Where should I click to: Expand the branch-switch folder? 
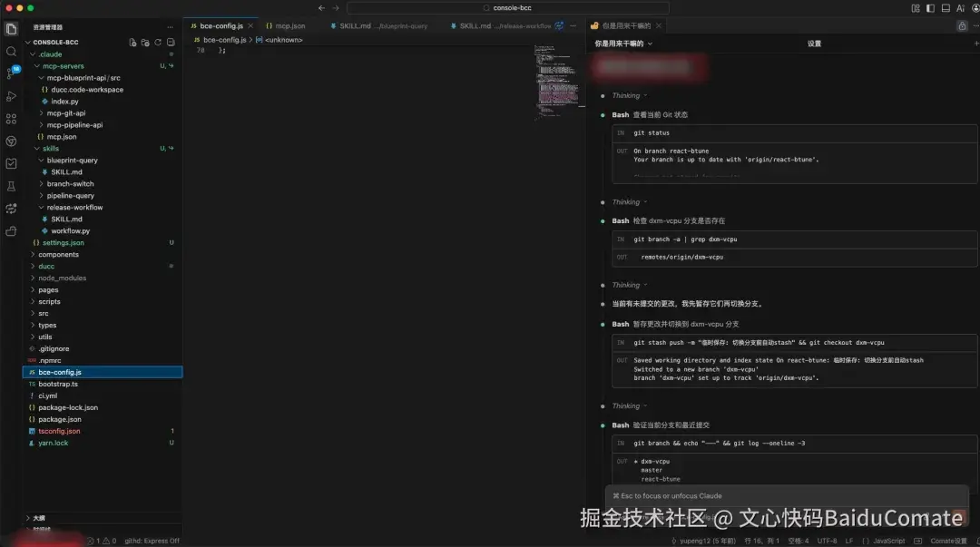click(70, 184)
